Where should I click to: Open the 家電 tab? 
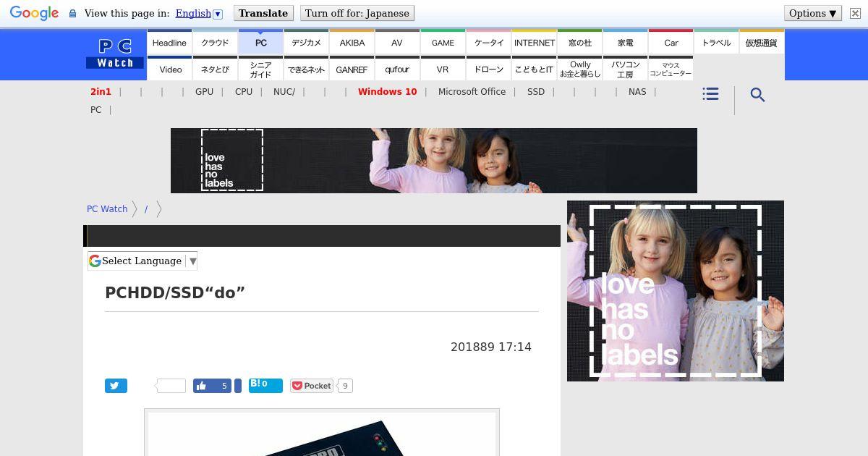point(625,43)
